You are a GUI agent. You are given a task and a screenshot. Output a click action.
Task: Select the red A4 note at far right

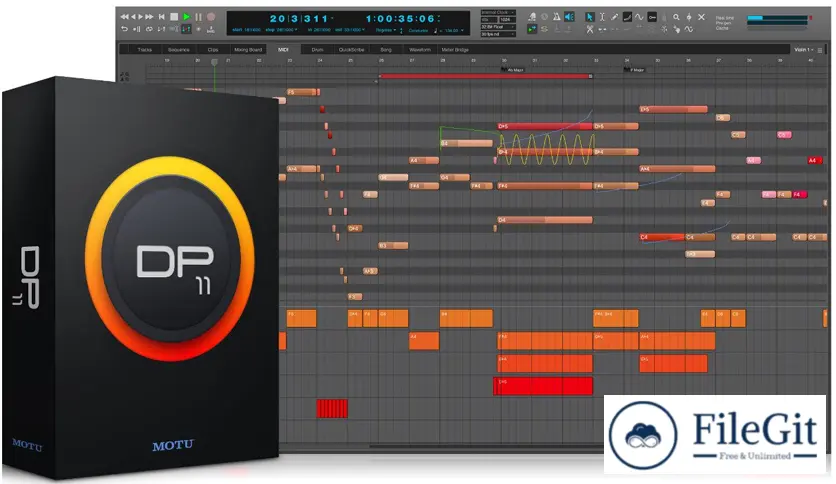tap(815, 160)
